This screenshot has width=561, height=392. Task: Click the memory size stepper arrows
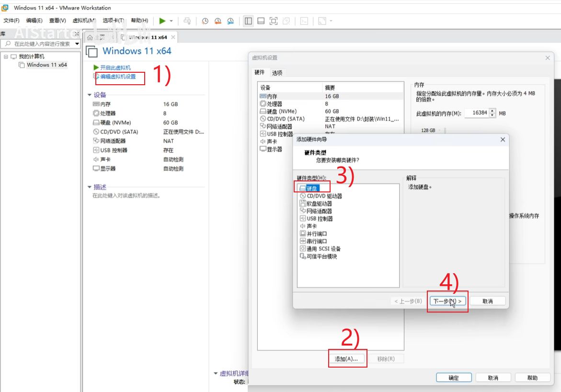(493, 113)
